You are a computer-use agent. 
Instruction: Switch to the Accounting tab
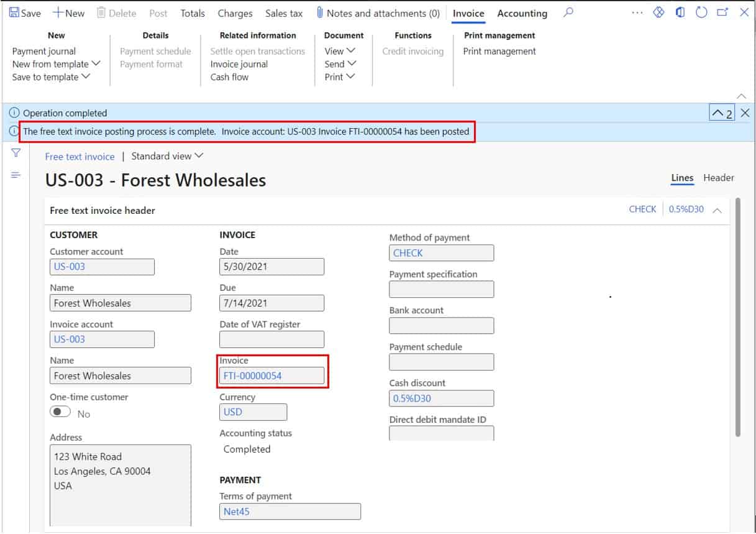click(x=522, y=13)
